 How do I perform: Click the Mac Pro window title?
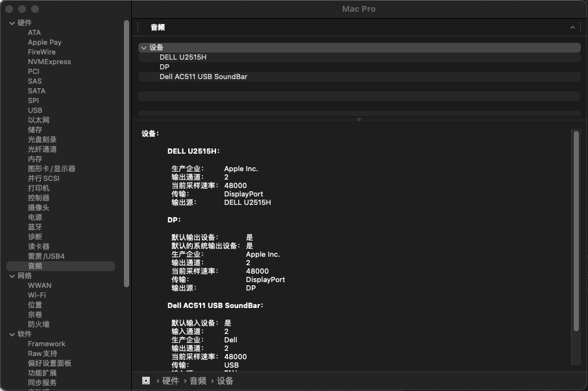coord(359,9)
